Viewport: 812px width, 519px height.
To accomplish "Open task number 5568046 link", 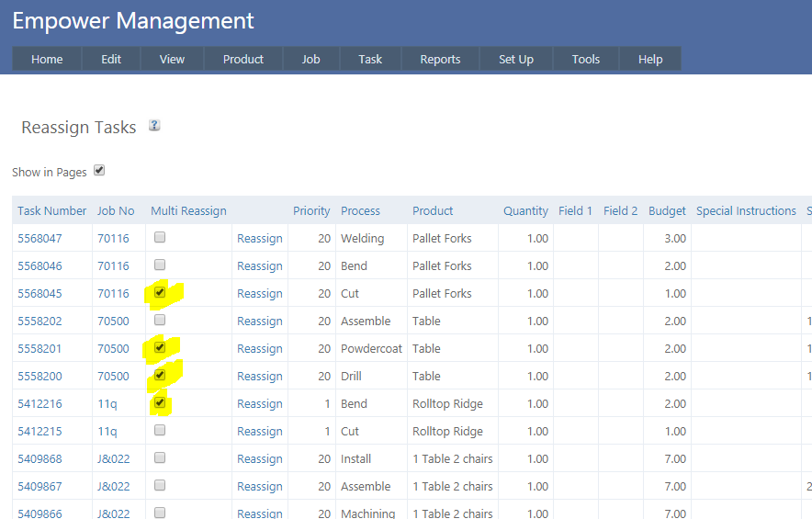I will tap(39, 265).
